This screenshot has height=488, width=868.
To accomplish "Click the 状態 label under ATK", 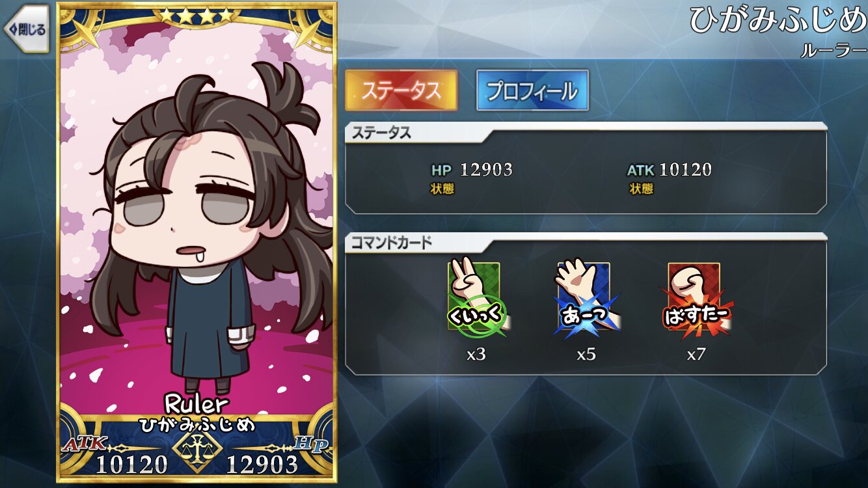I will click(641, 189).
